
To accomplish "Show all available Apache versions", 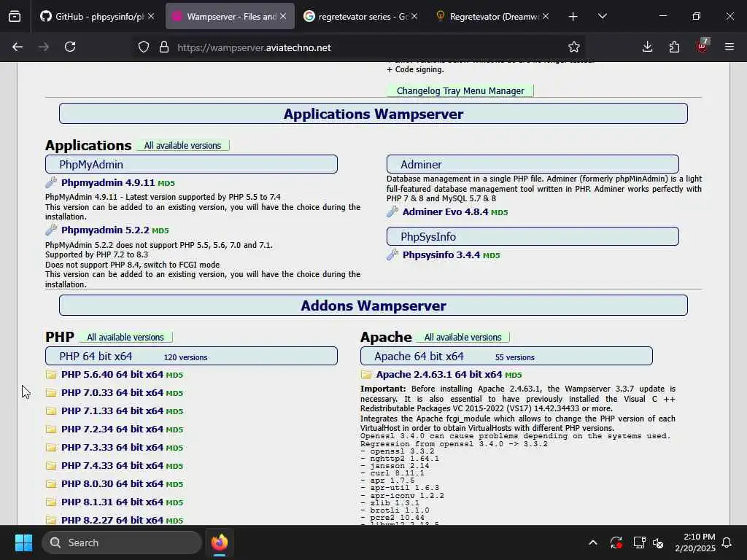I will (462, 338).
